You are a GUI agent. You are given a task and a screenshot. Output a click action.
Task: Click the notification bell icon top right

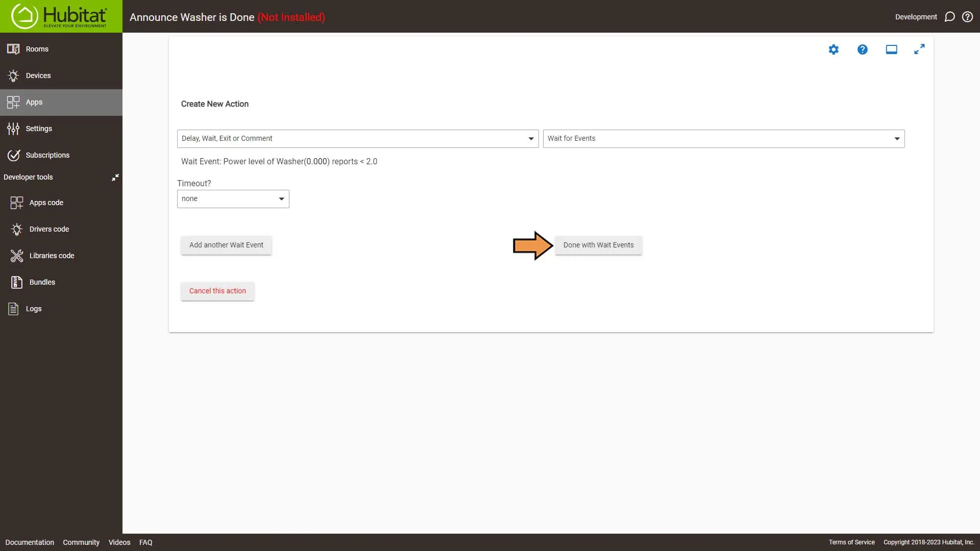950,17
